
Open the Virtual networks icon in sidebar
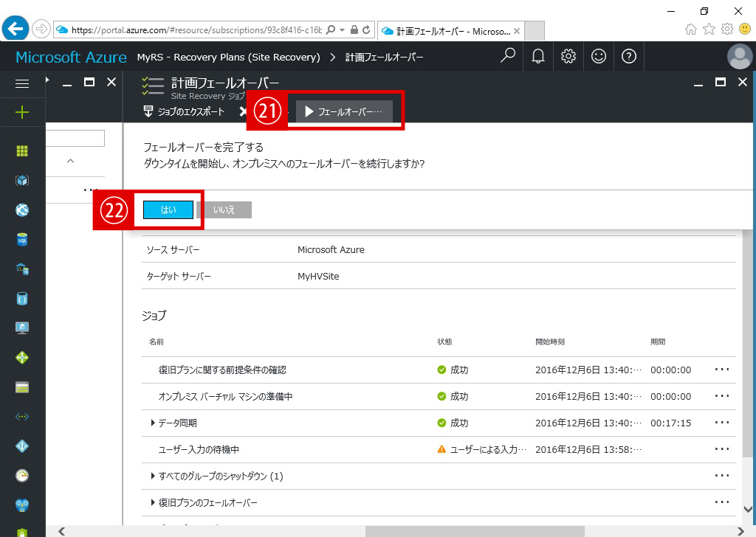coord(22,417)
